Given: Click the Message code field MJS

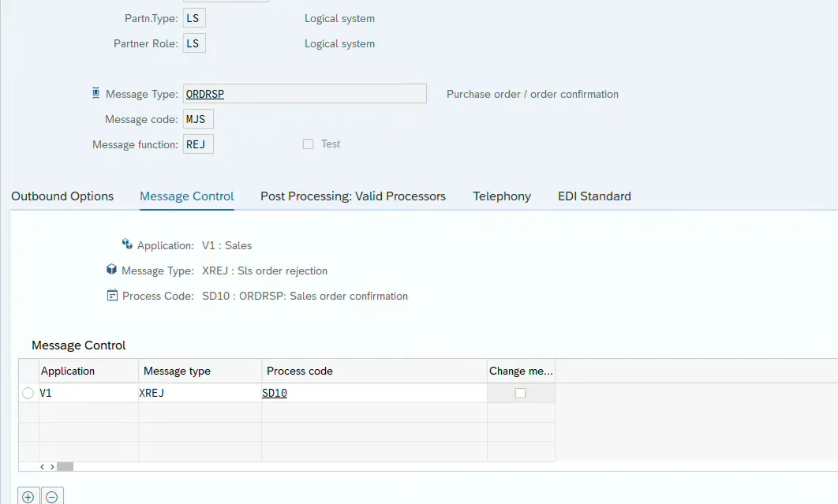Looking at the screenshot, I should pyautogui.click(x=198, y=119).
